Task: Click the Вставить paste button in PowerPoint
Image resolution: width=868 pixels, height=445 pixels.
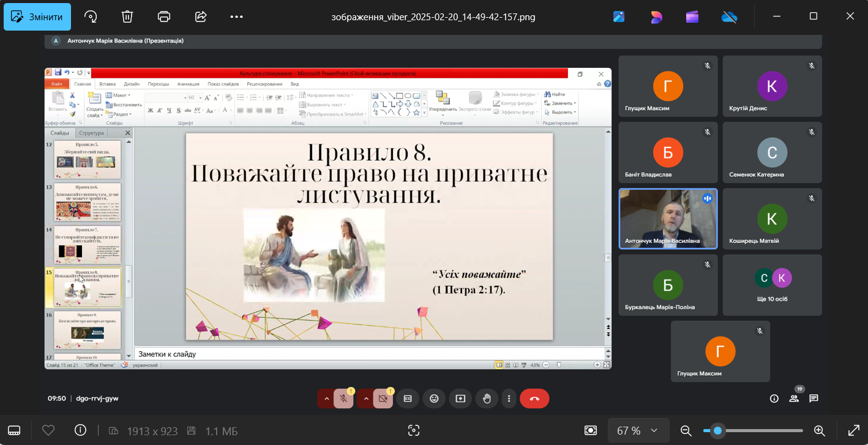Action: coord(58,104)
